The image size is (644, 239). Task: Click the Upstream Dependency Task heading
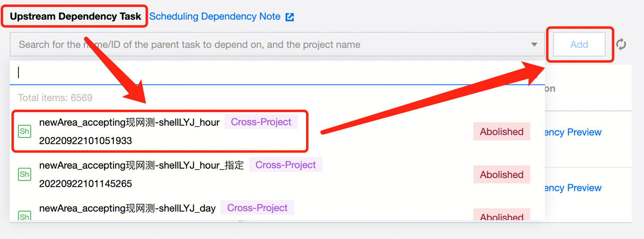point(75,17)
